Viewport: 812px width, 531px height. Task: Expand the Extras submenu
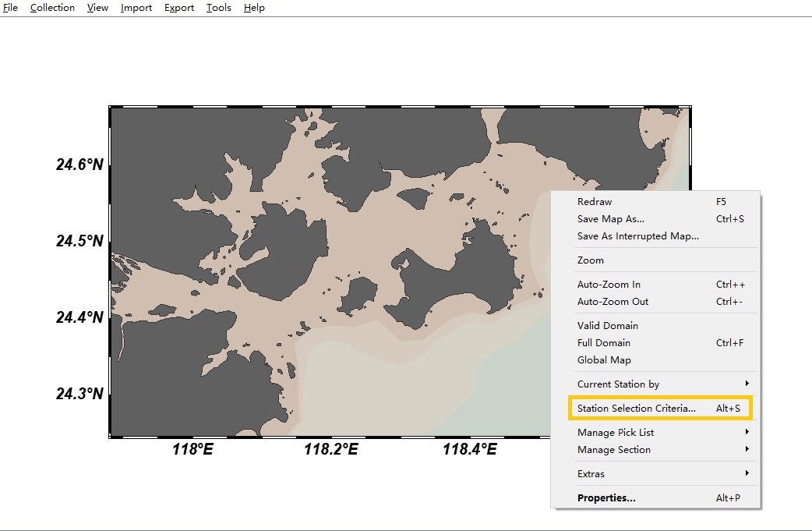coord(656,473)
